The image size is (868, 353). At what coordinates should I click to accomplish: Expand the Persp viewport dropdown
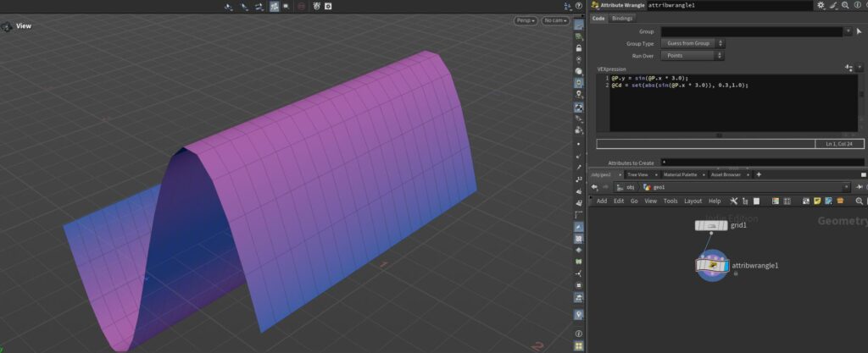526,20
